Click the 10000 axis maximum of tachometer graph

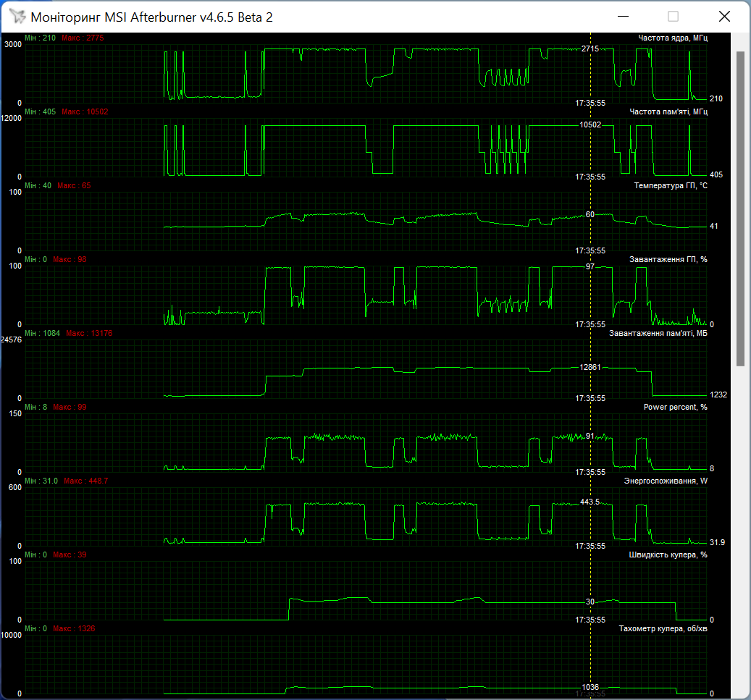(12, 635)
